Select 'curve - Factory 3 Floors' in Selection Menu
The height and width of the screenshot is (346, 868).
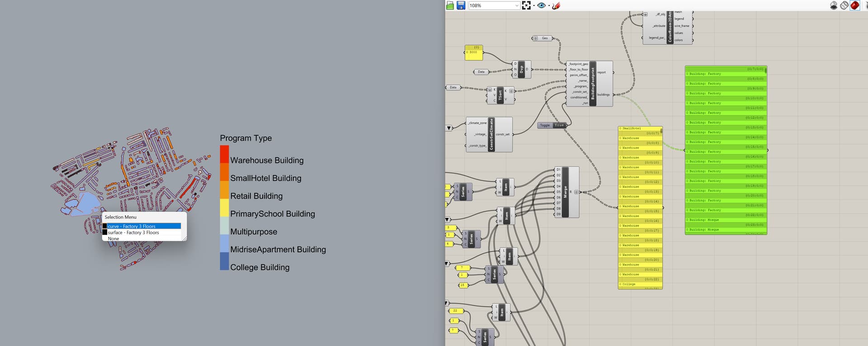[142, 226]
